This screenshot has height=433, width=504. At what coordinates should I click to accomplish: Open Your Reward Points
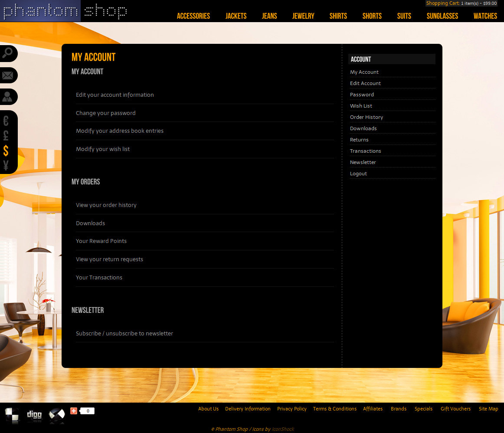(x=101, y=241)
